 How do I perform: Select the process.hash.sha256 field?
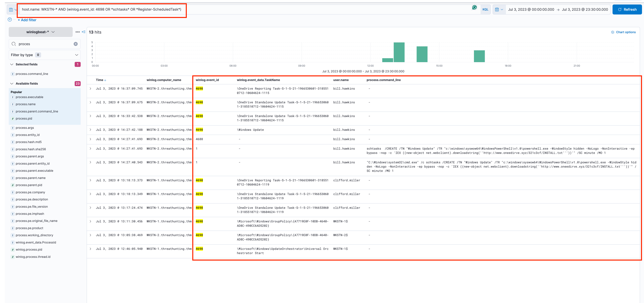click(x=31, y=149)
